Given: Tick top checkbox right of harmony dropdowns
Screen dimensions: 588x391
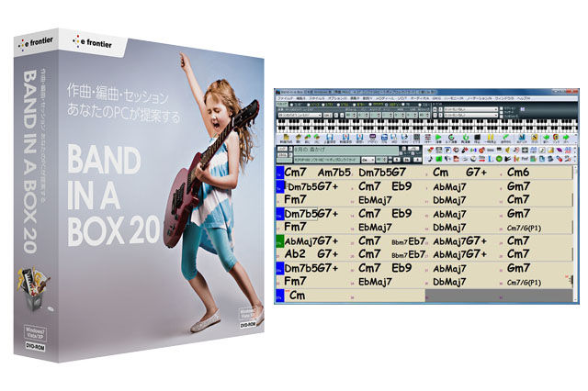Looking at the screenshot, I should pos(501,109).
